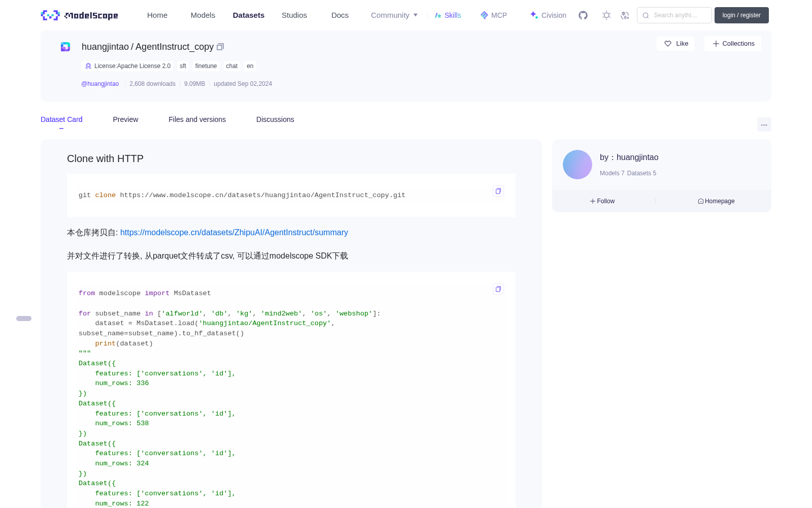Open the ZhipuAI AgentInstruct summary link

[x=234, y=233]
